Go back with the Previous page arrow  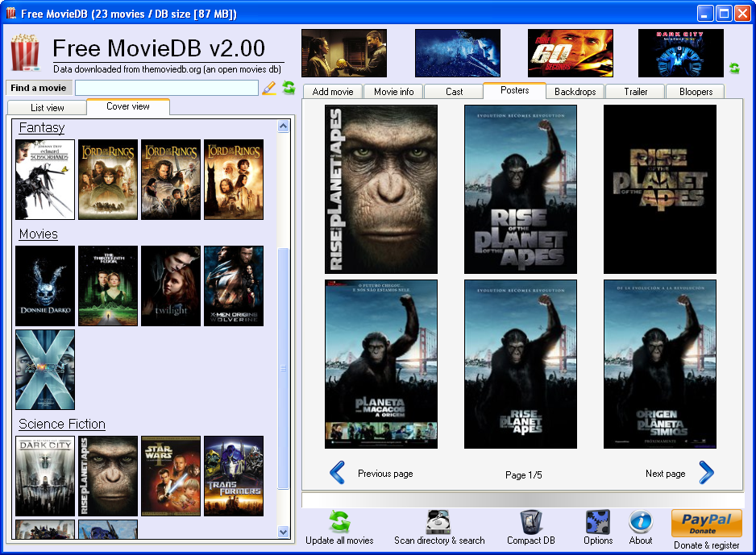pyautogui.click(x=338, y=473)
